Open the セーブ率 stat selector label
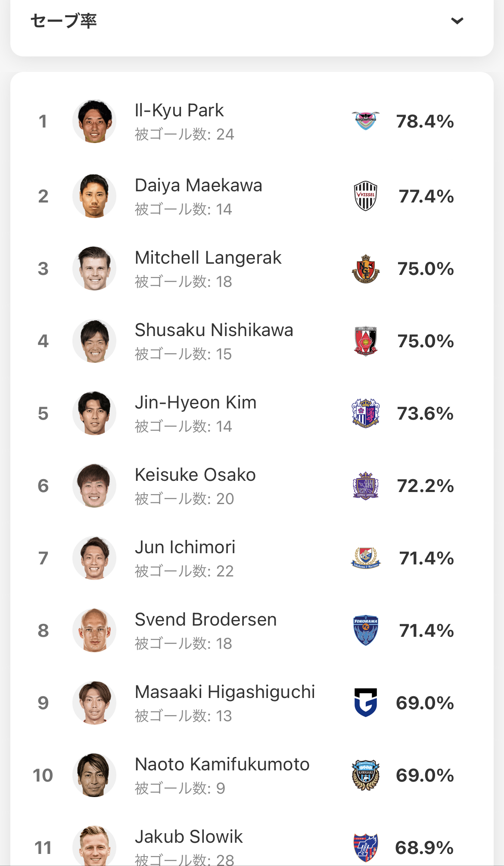504x866 pixels. click(64, 21)
